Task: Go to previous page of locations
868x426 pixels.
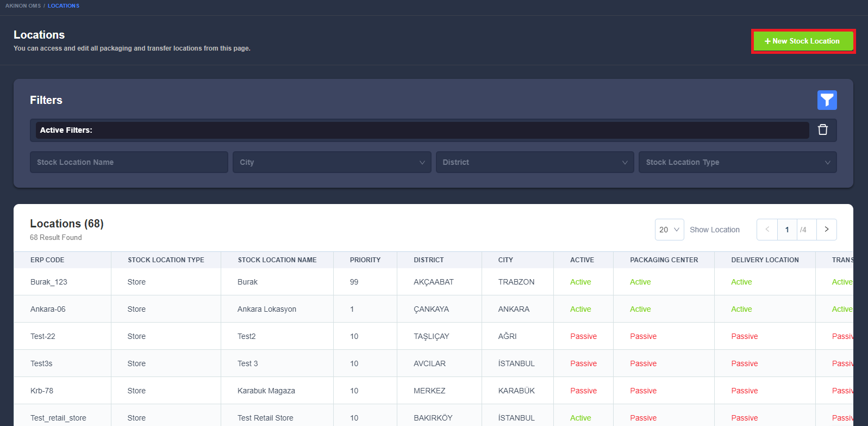Action: coord(767,230)
